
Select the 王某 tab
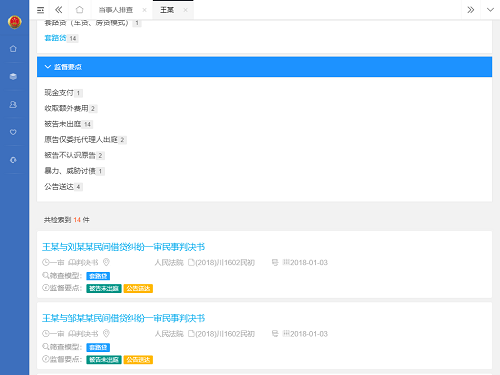(x=167, y=10)
